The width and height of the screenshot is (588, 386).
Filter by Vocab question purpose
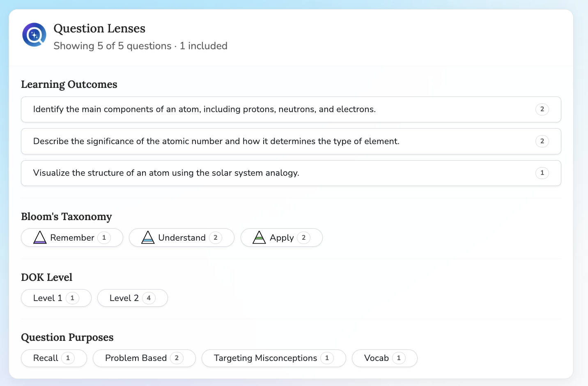[x=385, y=358]
